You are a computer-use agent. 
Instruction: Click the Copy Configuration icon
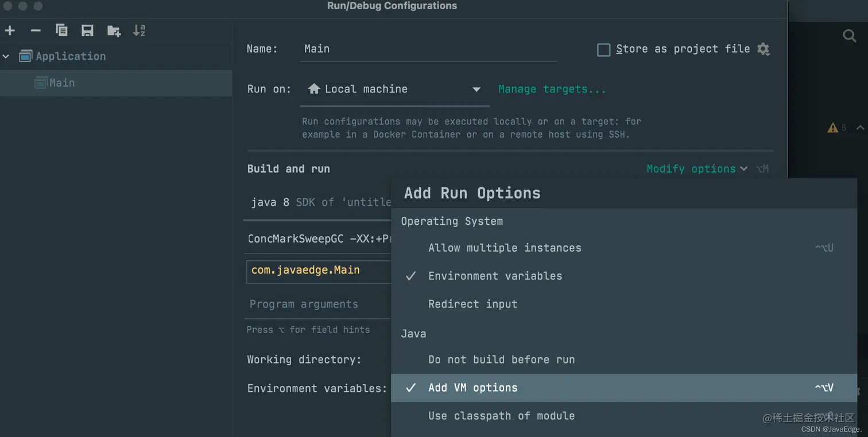point(61,30)
